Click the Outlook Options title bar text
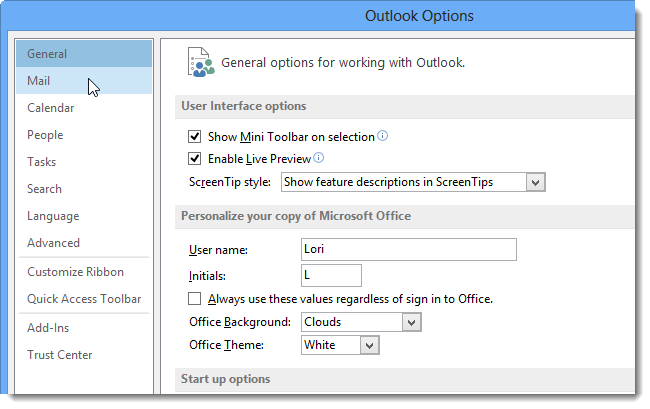 coord(419,16)
